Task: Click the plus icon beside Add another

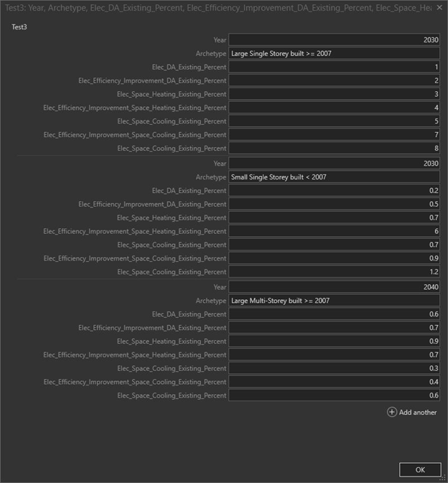Action: click(x=392, y=412)
